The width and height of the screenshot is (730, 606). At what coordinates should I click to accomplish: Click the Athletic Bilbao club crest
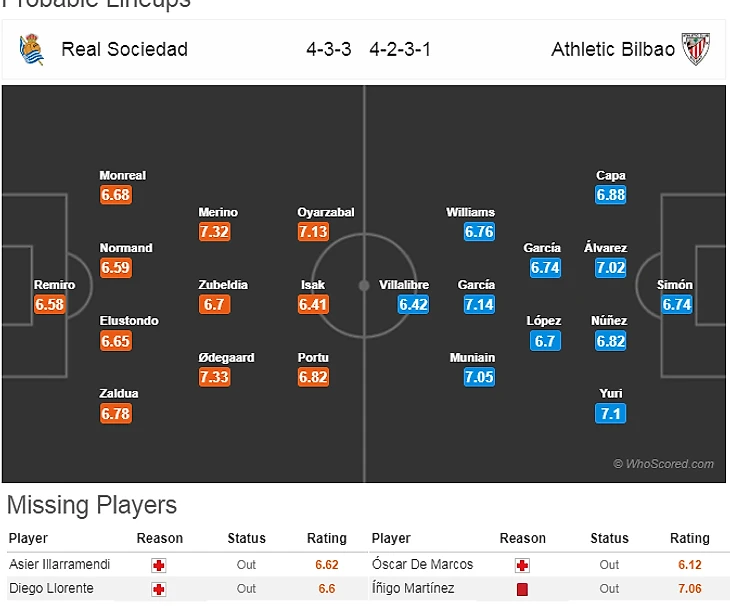pos(696,49)
